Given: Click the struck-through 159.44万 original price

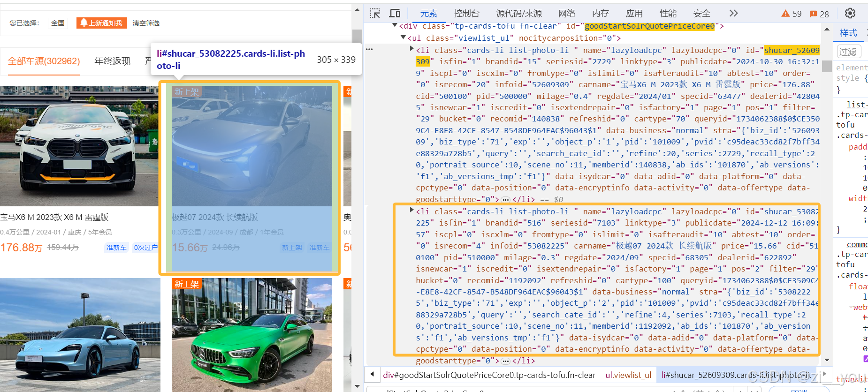Looking at the screenshot, I should click(x=63, y=247).
